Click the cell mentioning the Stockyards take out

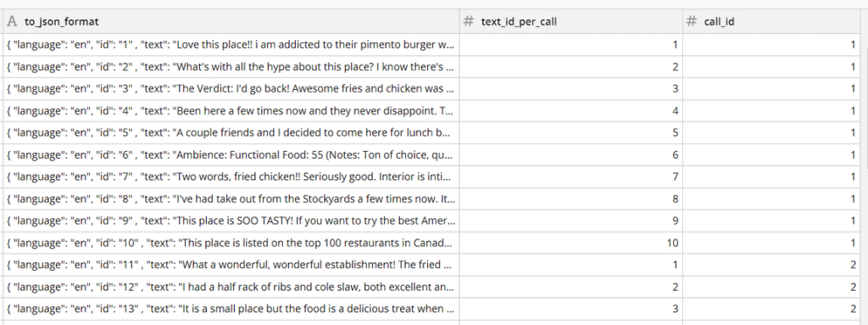(231, 199)
